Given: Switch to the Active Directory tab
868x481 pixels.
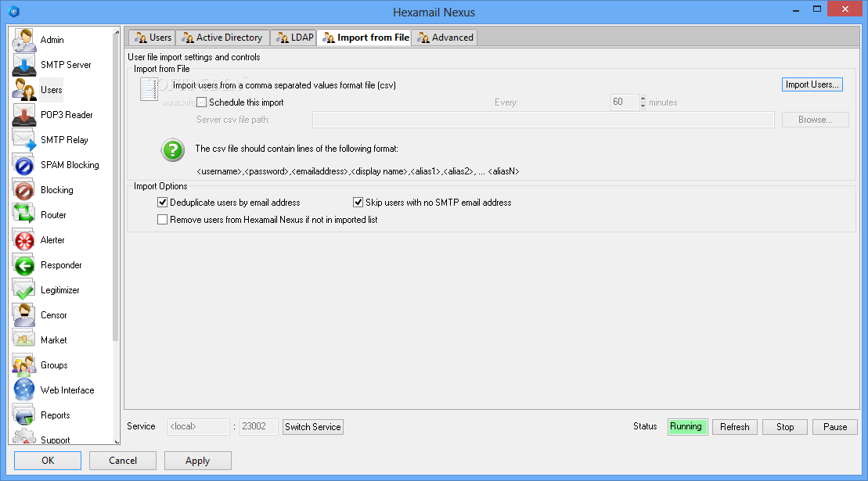Looking at the screenshot, I should tap(223, 38).
